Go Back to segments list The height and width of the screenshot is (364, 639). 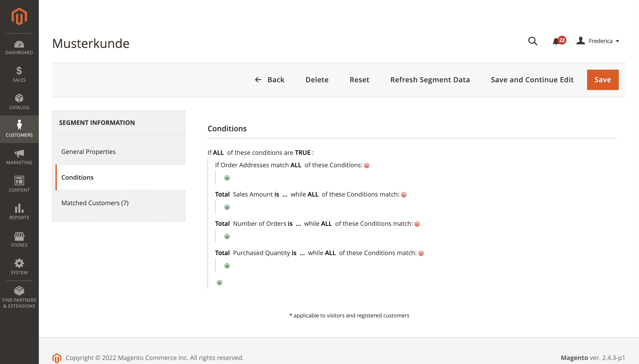[x=270, y=80]
